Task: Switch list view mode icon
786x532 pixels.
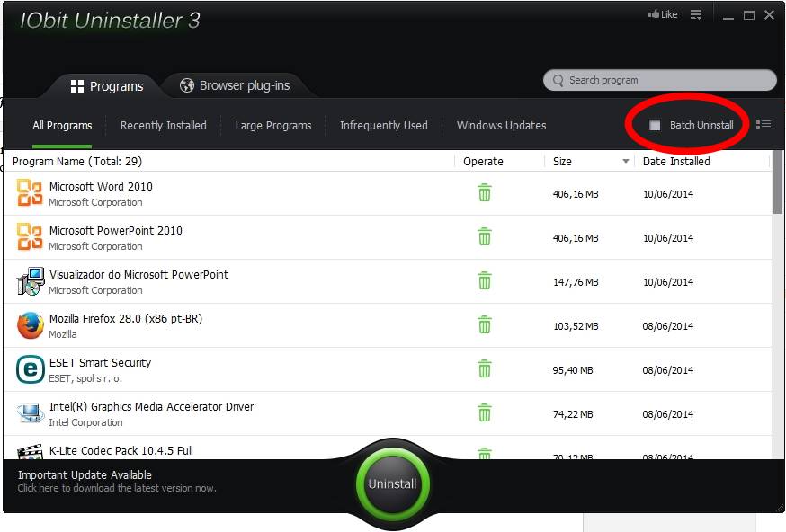Action: coord(764,125)
